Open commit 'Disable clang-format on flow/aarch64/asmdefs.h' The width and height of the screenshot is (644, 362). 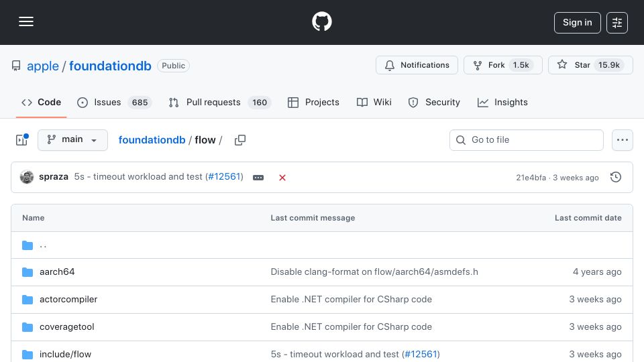tap(374, 271)
